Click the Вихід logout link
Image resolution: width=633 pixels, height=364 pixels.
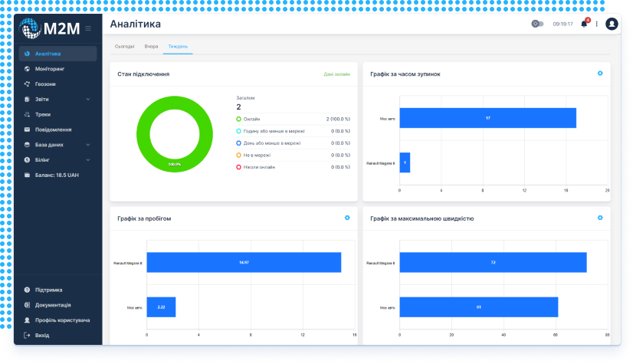pyautogui.click(x=41, y=336)
